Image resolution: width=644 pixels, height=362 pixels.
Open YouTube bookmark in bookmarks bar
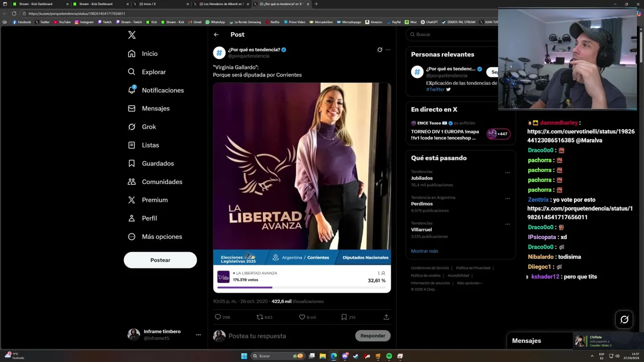coord(63,22)
